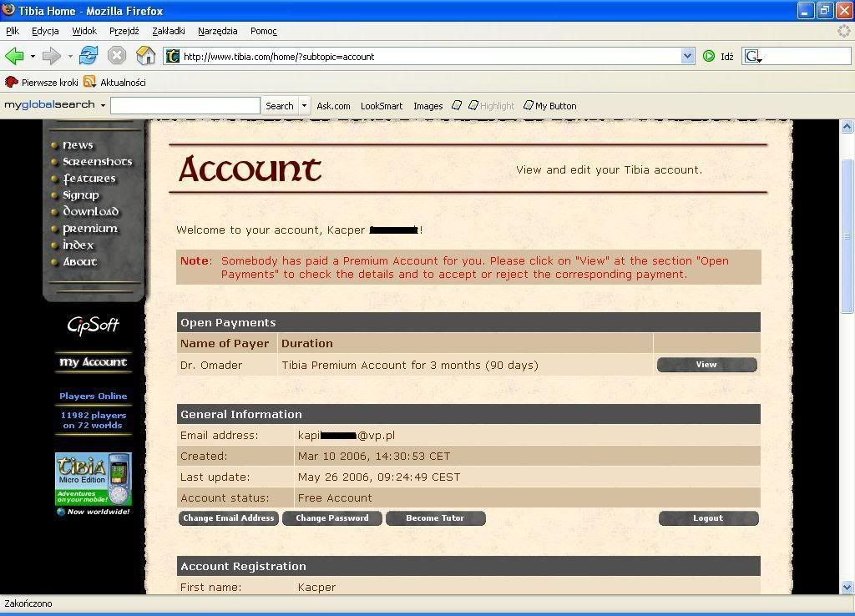The height and width of the screenshot is (616, 855).
Task: Click the Stop loading icon
Action: (117, 56)
